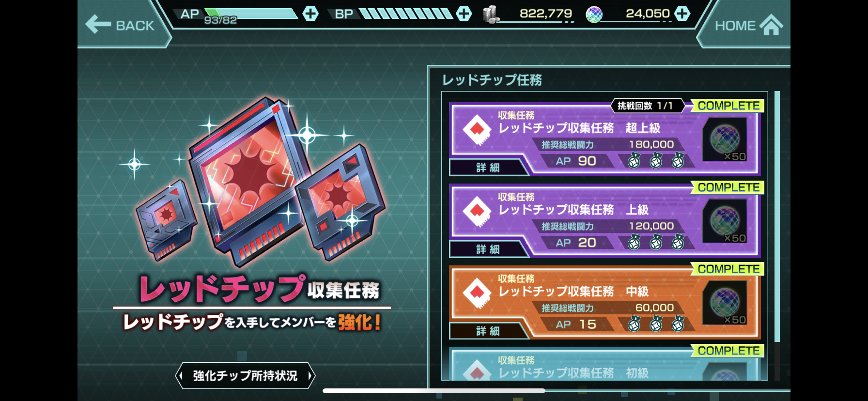Select the レッドチップ収集任務 超上級 mission
The width and height of the screenshot is (868, 401).
pyautogui.click(x=605, y=139)
